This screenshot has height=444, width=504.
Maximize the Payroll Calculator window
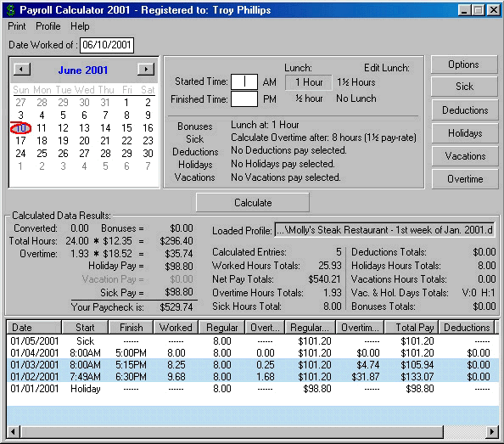click(x=478, y=10)
